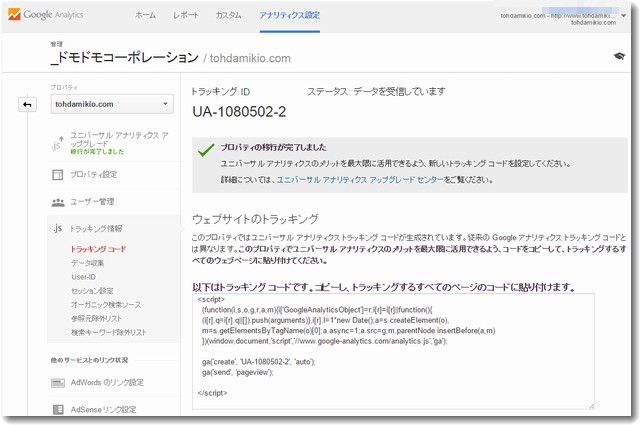640x425 pixels.
Task: Select トラッキング コード submenu item
Action: pos(98,249)
